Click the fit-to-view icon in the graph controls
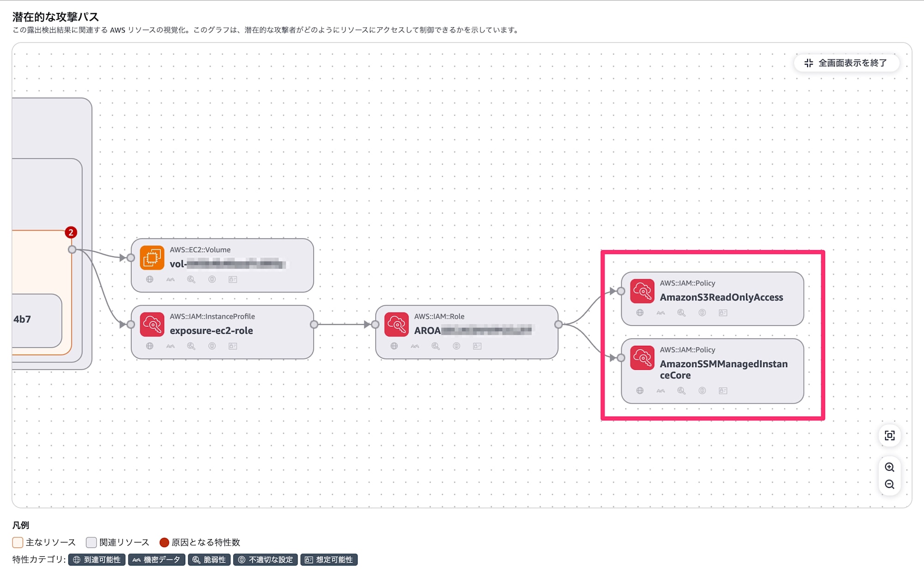The height and width of the screenshot is (578, 924). [x=889, y=436]
